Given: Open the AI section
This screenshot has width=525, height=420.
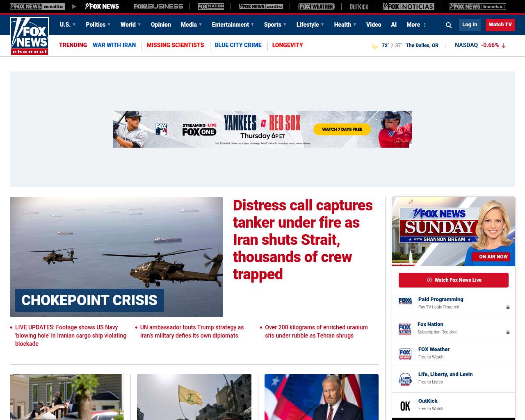Looking at the screenshot, I should tap(394, 25).
